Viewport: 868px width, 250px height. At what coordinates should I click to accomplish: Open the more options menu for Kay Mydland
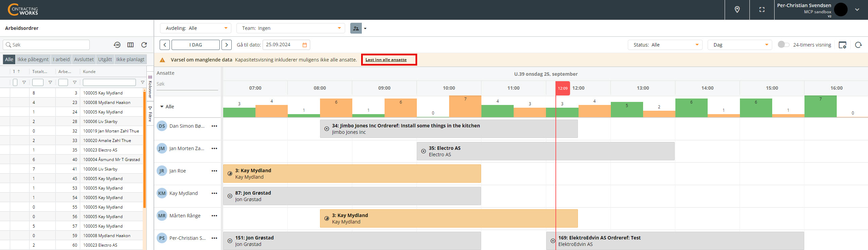[214, 193]
